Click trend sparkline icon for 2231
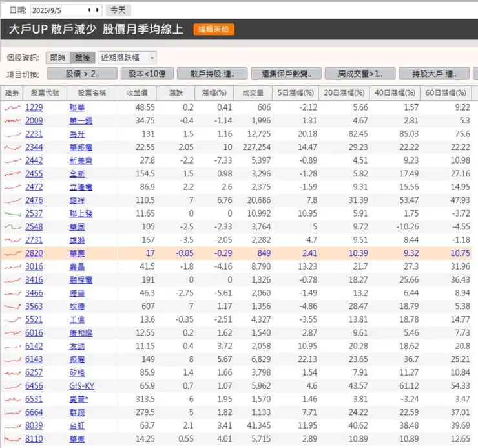This screenshot has width=478, height=448. click(x=12, y=134)
